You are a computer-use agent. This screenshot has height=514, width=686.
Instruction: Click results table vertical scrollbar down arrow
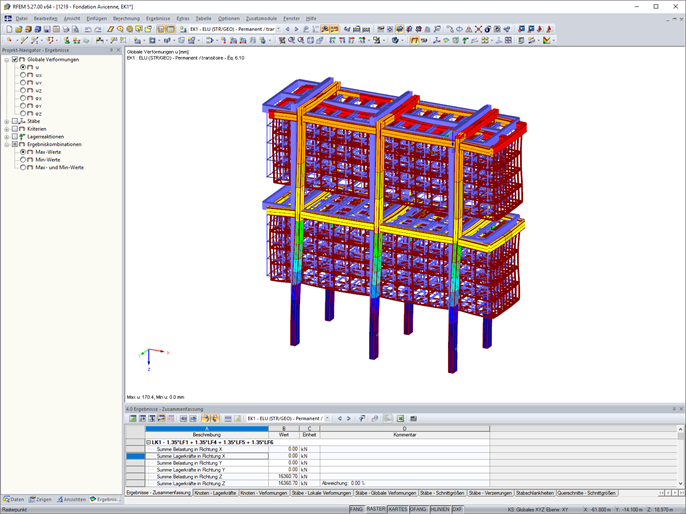click(x=680, y=483)
